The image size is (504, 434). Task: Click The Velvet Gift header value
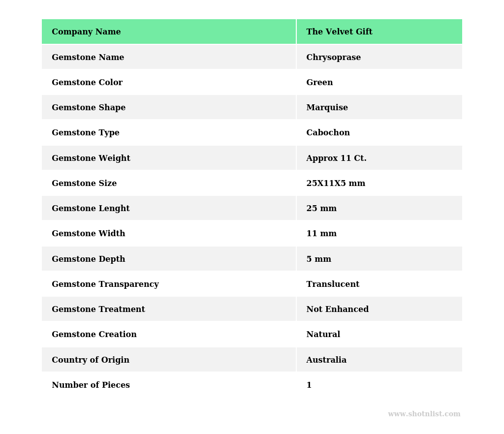coord(339,32)
